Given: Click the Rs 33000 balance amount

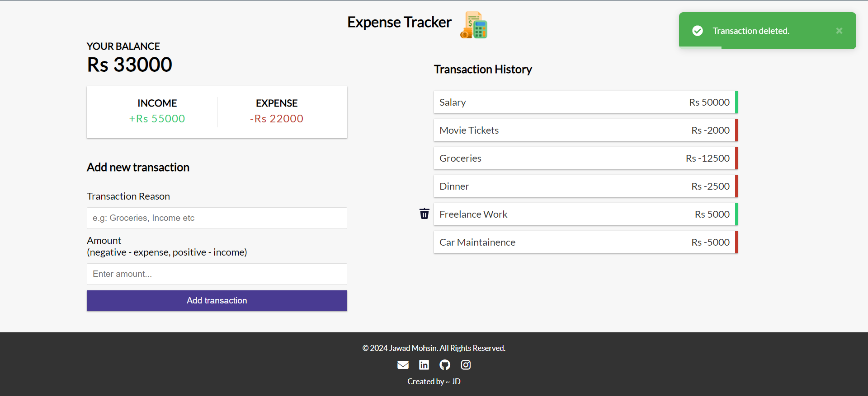Looking at the screenshot, I should coord(130,65).
